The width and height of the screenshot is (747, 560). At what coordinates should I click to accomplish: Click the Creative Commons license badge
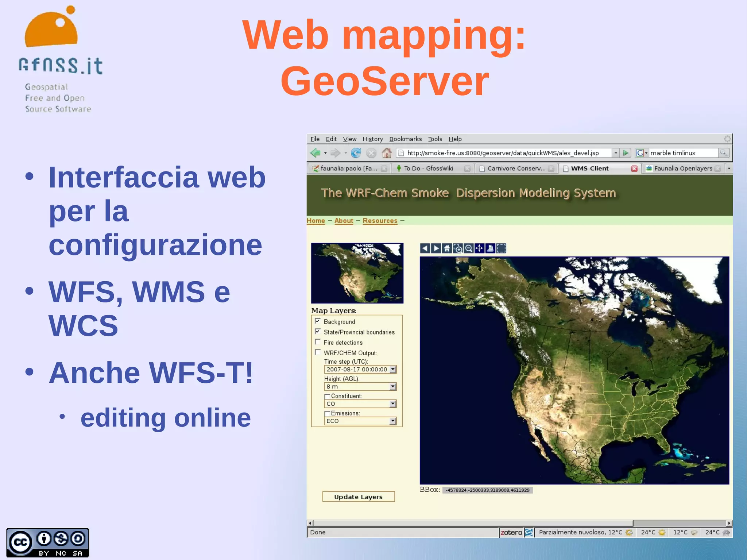click(x=48, y=543)
